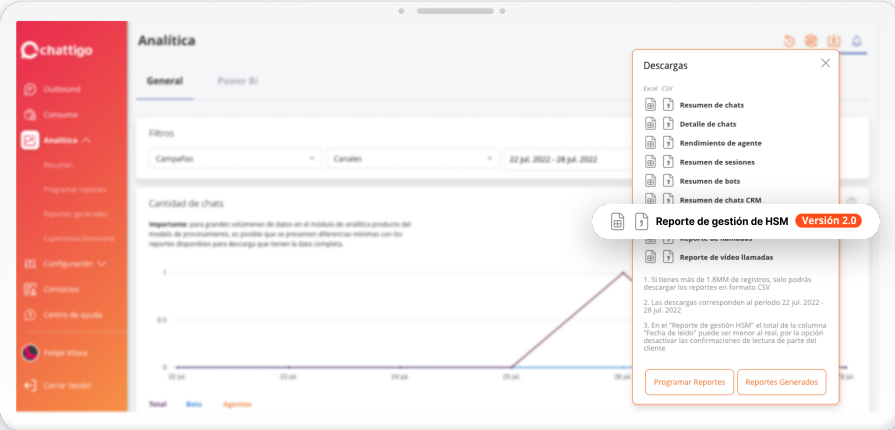The height and width of the screenshot is (430, 895).
Task: Open the Campañas filter dropdown
Action: (x=234, y=158)
